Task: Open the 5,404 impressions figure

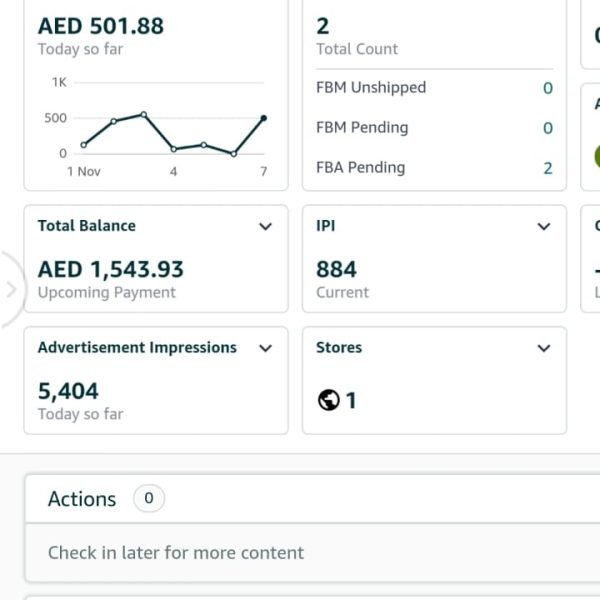Action: tap(68, 391)
